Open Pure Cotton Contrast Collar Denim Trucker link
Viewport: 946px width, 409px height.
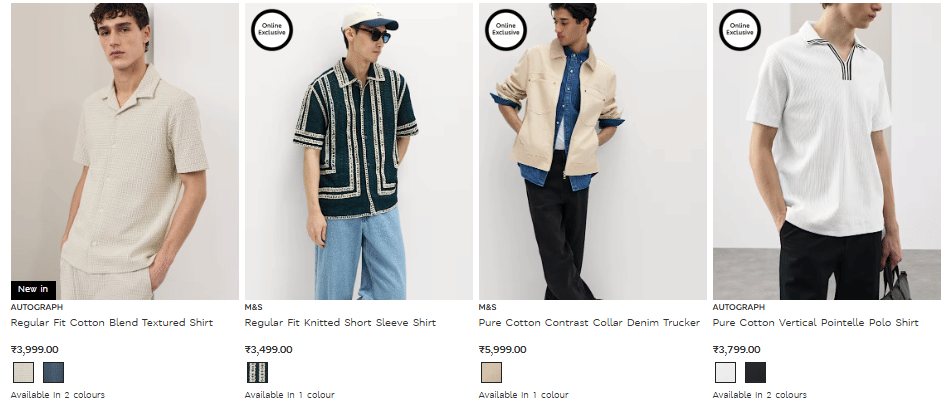589,323
